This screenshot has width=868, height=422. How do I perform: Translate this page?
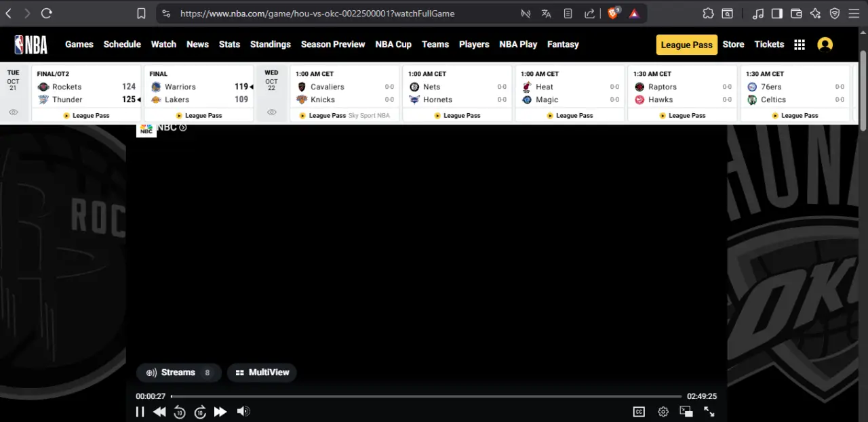click(547, 14)
